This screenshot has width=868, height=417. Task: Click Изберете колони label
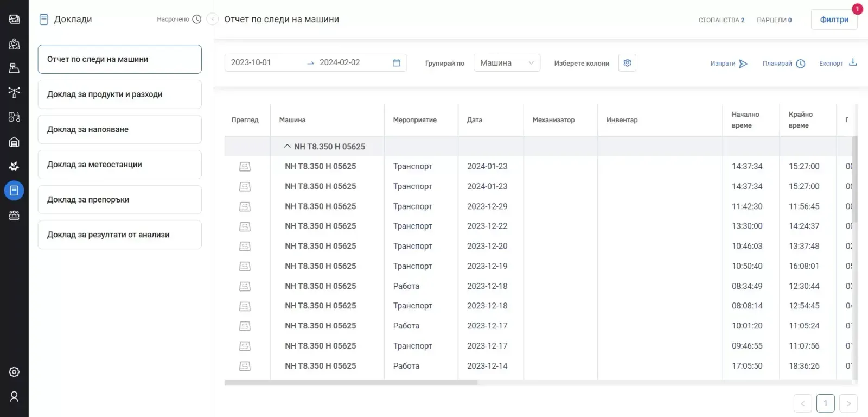pyautogui.click(x=582, y=64)
